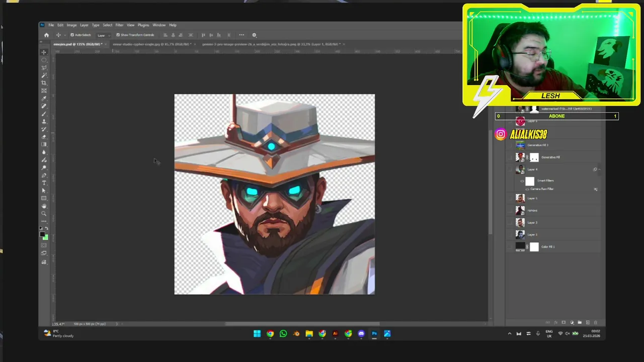Switch to the envar-studio-cypher-single.jpg tab
Screen dimensions: 644x362
(151, 44)
